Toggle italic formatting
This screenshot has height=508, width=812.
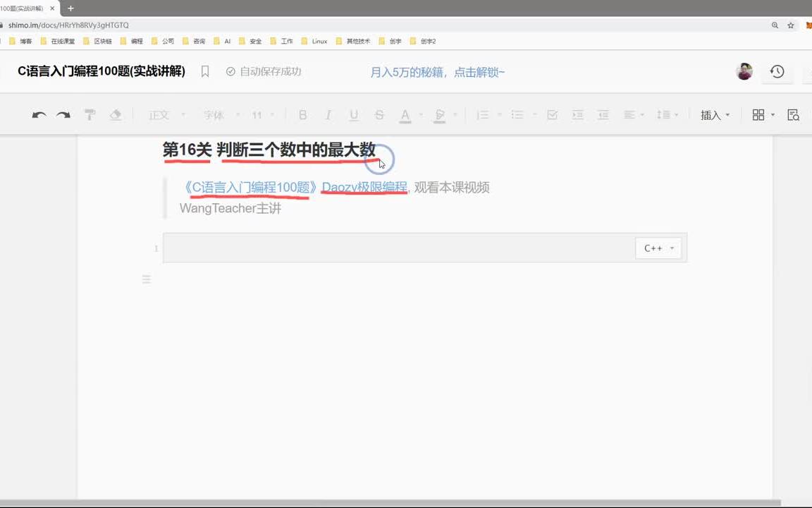coord(328,114)
